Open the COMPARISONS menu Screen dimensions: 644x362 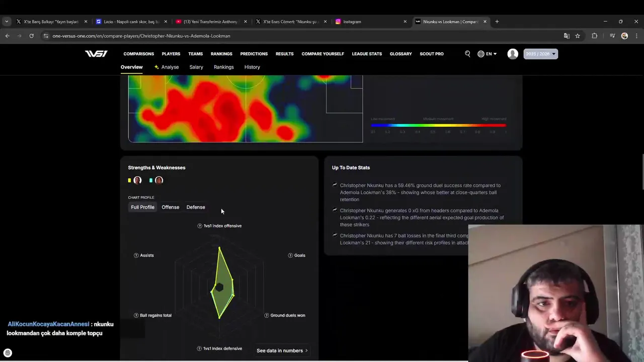coord(139,54)
